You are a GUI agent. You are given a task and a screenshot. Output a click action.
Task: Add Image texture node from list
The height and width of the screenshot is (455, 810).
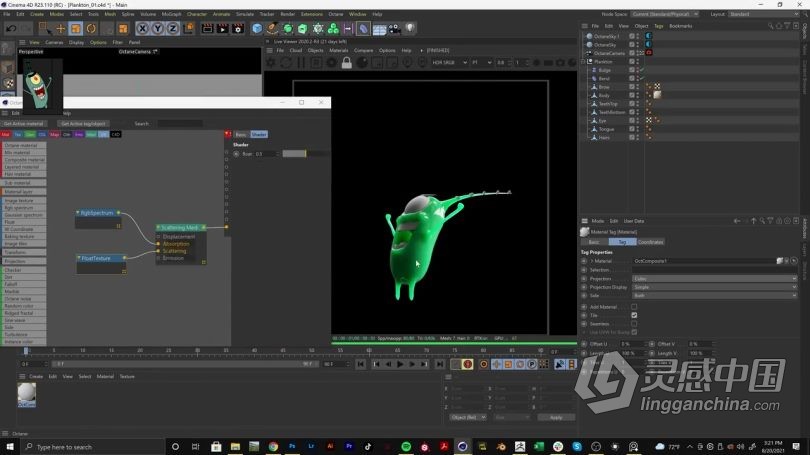[24, 200]
